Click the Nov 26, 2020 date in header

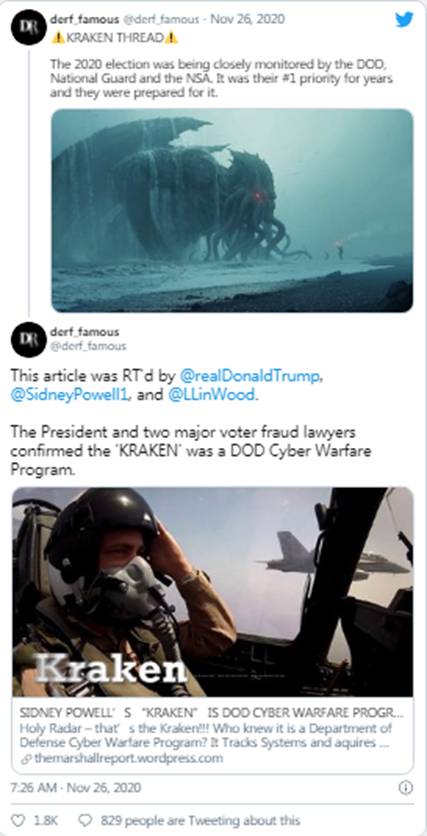(247, 19)
